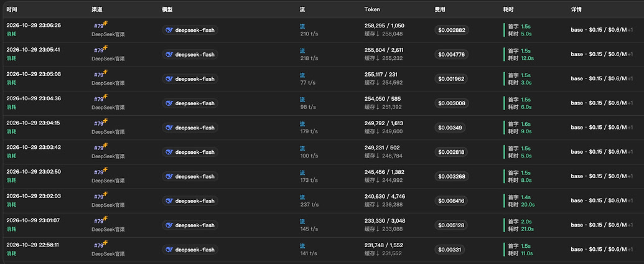Image resolution: width=644 pixels, height=264 pixels.
Task: Click deepseek-flash model badge in 23:06:26 row
Action: [x=190, y=30]
